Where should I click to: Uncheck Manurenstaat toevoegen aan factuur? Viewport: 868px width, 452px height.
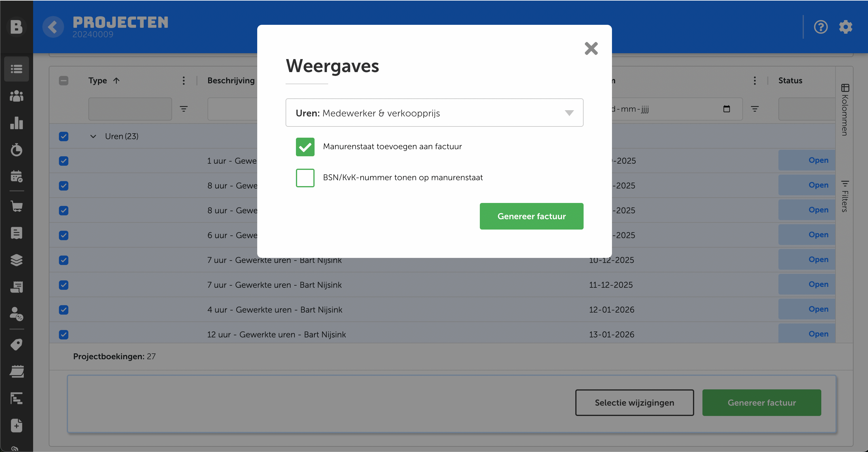tap(305, 147)
